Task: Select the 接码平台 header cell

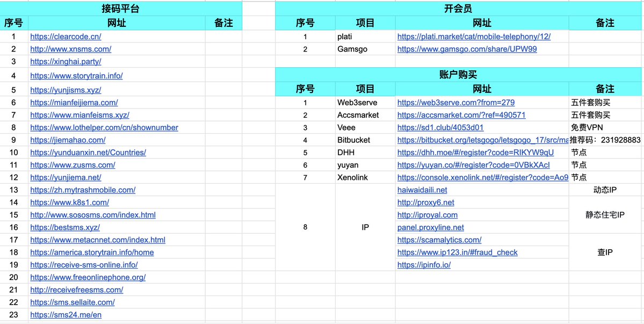Action: coord(121,9)
